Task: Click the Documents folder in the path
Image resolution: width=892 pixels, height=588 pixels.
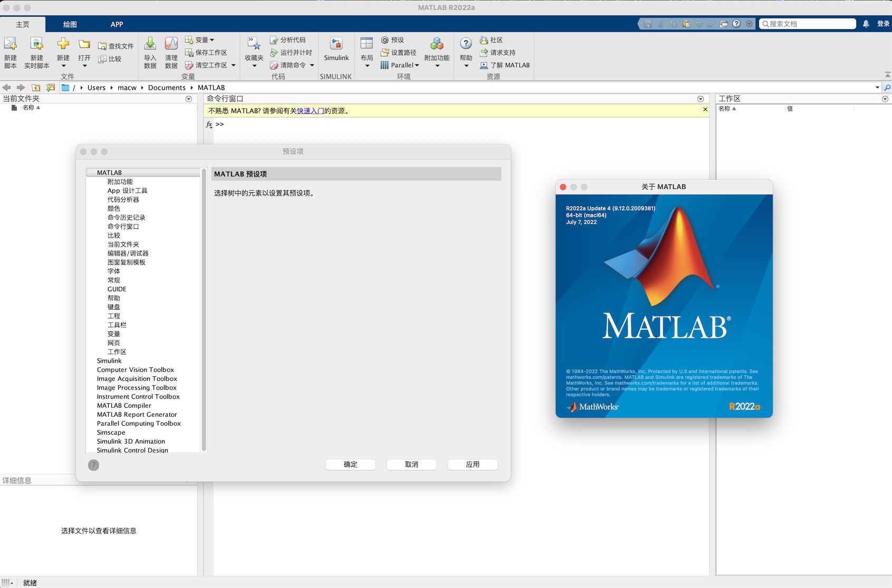Action: coord(167,87)
